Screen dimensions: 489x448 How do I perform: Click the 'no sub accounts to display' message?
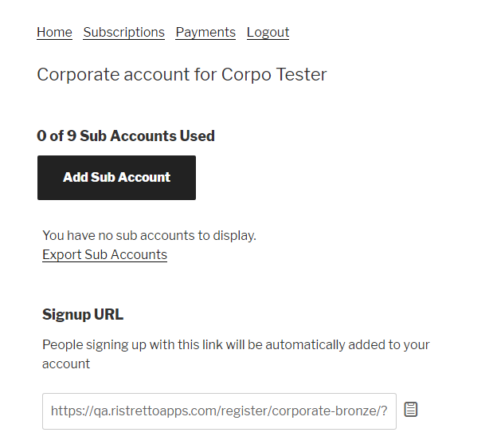tap(149, 235)
